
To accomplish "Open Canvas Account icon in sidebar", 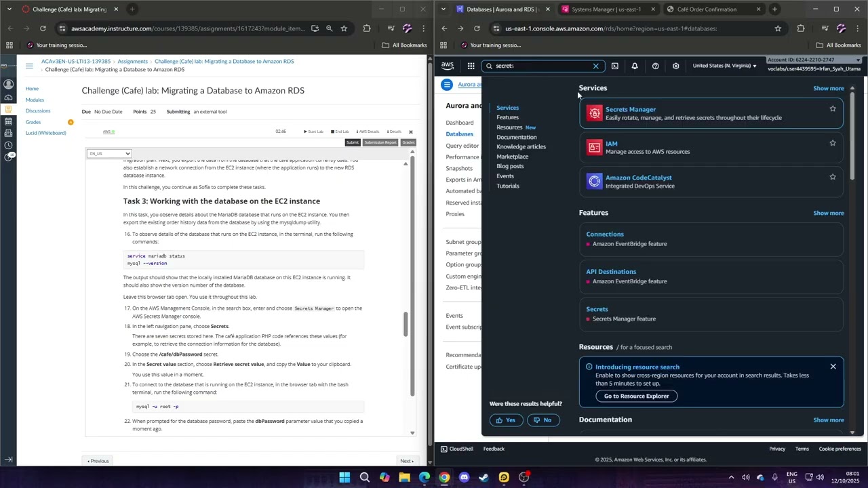I will (x=8, y=85).
